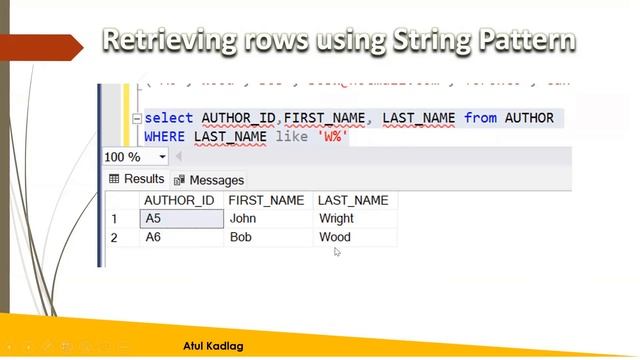Click the Bob first name cell
Viewport: 640px width, 360px height.
[268, 238]
